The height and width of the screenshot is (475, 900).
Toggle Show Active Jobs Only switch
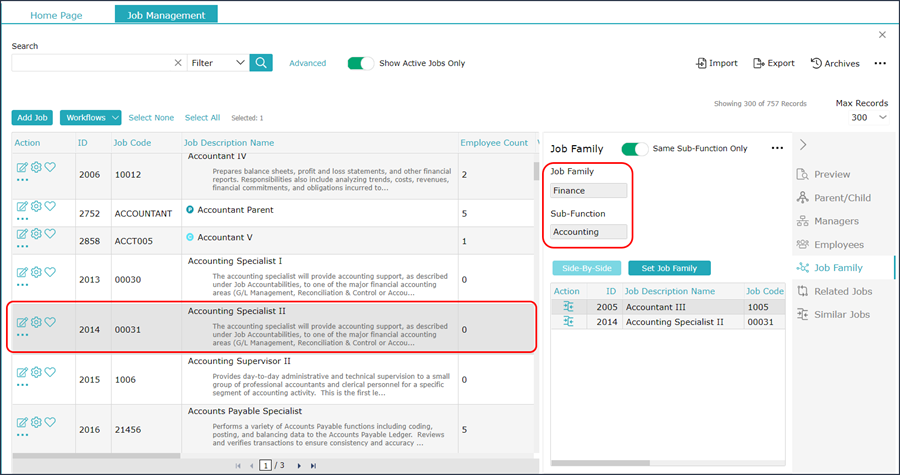tap(360, 63)
